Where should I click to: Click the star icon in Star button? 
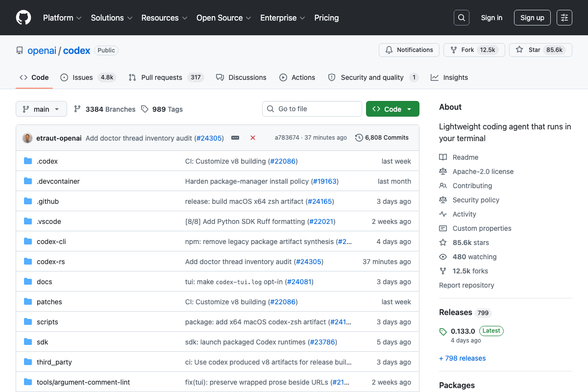click(x=519, y=50)
